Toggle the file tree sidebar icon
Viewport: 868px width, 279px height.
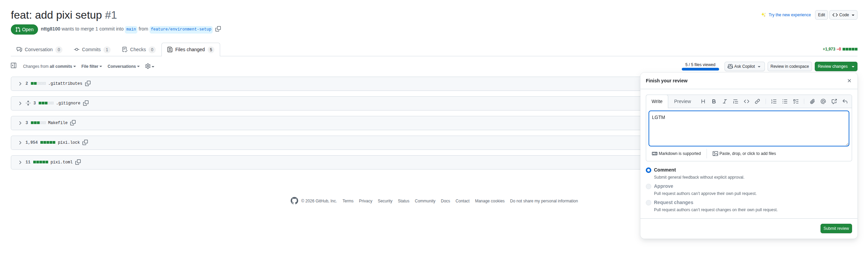(x=14, y=66)
